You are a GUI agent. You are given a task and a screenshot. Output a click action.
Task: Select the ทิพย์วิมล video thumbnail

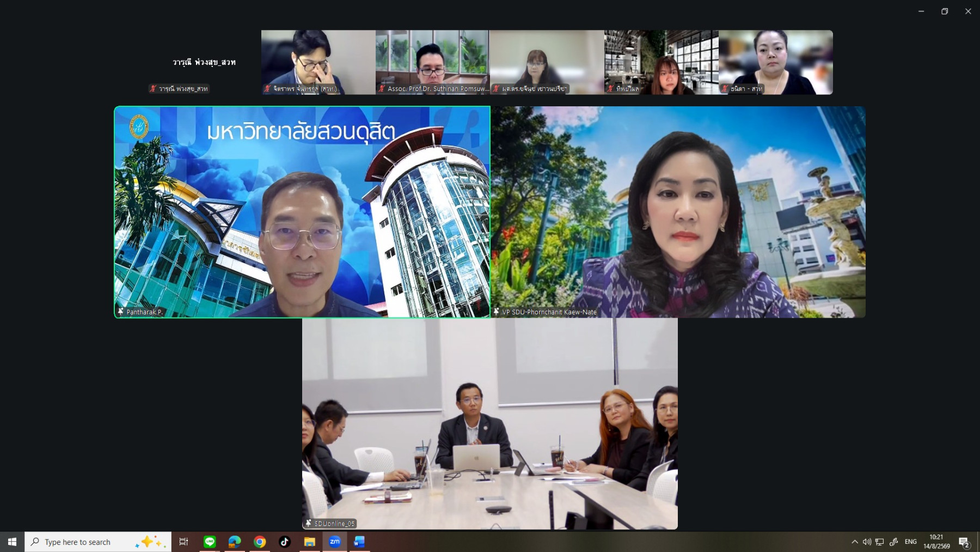(661, 62)
